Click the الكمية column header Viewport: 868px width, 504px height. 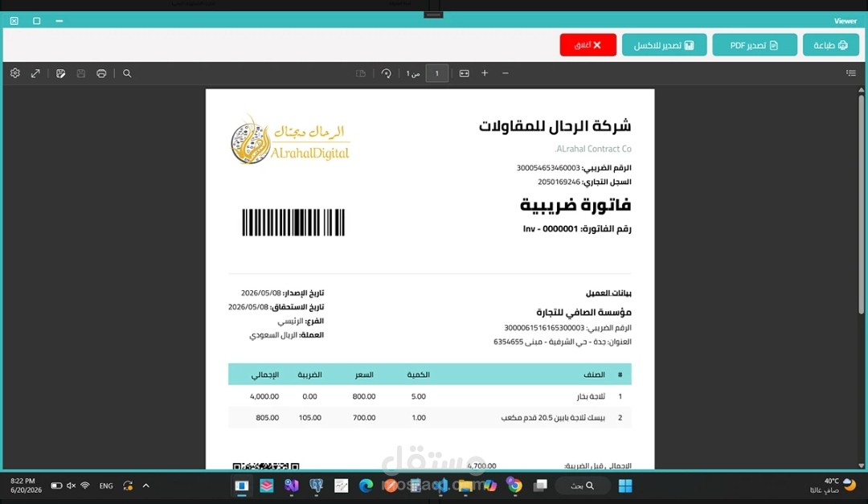coord(419,375)
